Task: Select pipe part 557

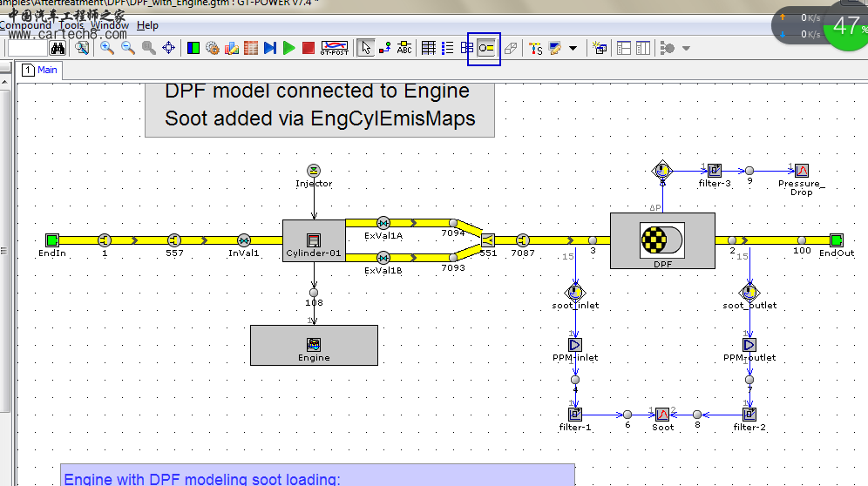Action: coord(174,240)
